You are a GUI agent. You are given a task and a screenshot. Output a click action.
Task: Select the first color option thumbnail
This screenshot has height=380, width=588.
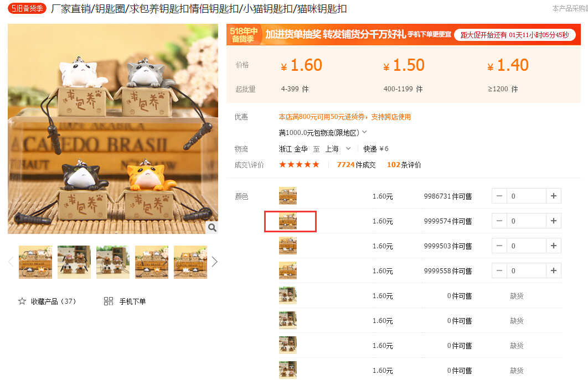[287, 196]
